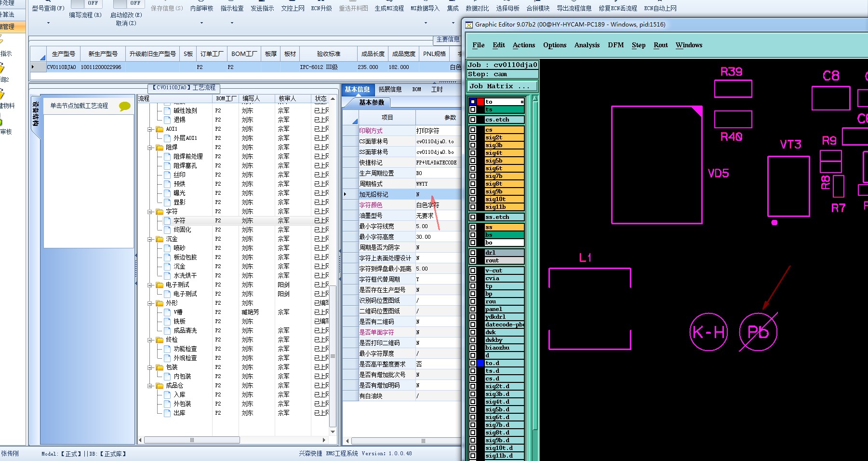The height and width of the screenshot is (461, 868).
Task: Click the Graphic Editor window title icon
Action: (x=469, y=25)
